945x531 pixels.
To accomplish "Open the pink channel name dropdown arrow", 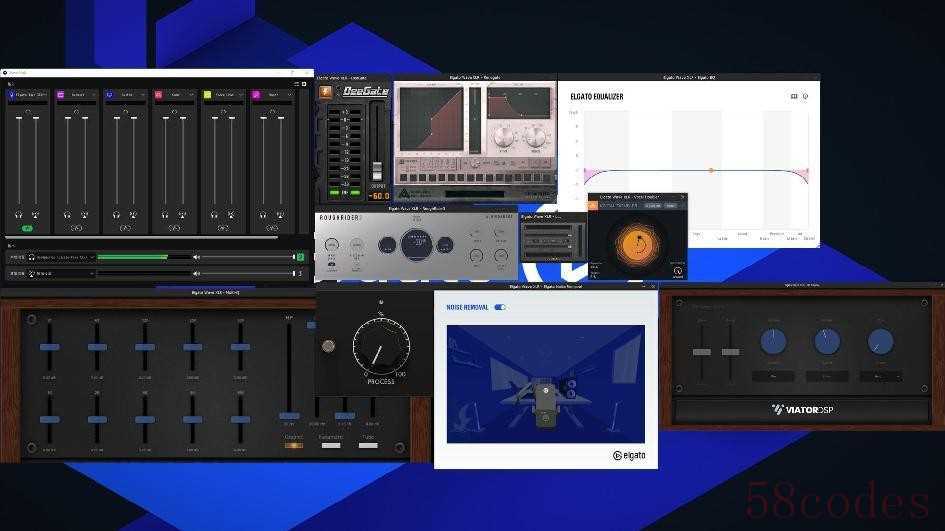I will 191,95.
